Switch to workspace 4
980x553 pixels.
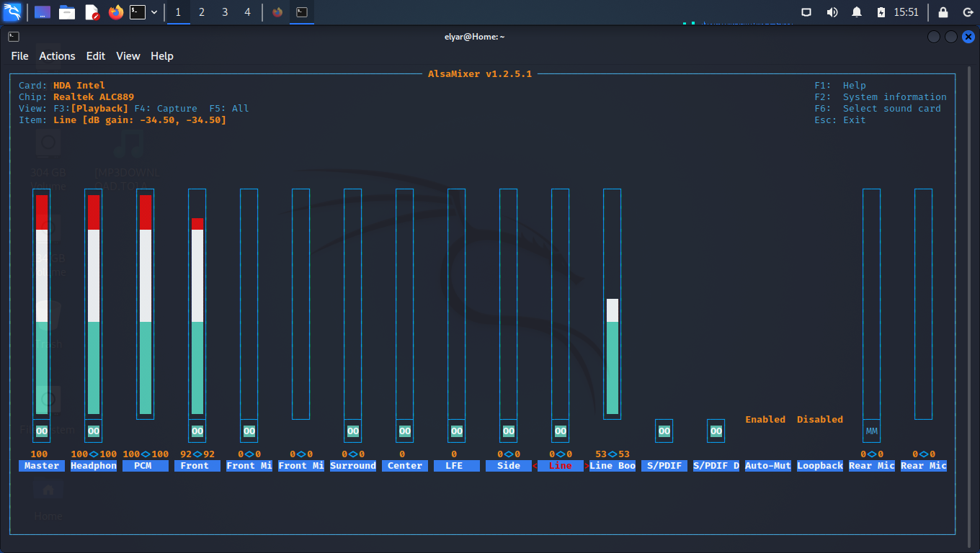248,12
